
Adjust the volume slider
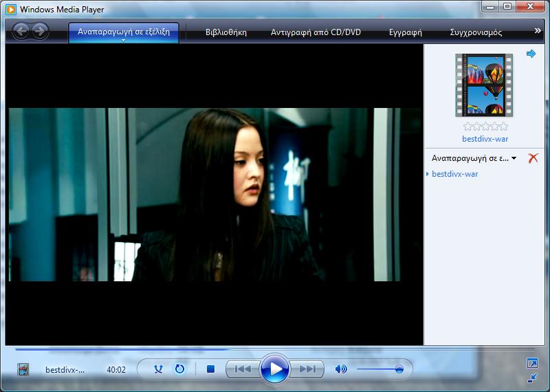pos(380,369)
